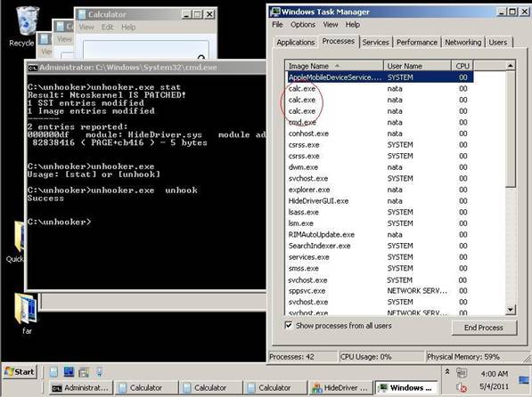532x397 pixels.
Task: Select the lsass.exe process row
Action: coord(380,212)
